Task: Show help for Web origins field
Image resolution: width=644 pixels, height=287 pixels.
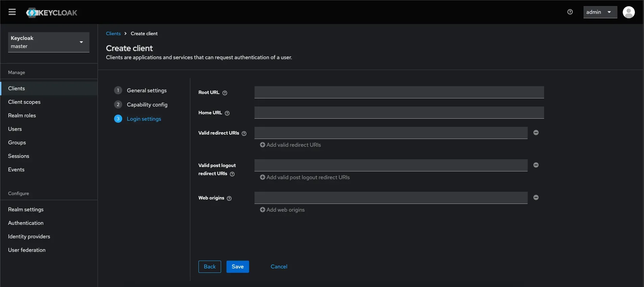Action: click(x=229, y=198)
